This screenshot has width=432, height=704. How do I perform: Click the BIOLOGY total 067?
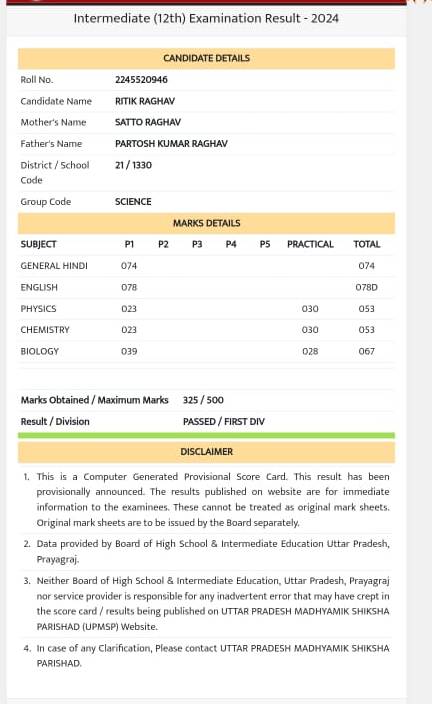click(x=366, y=352)
